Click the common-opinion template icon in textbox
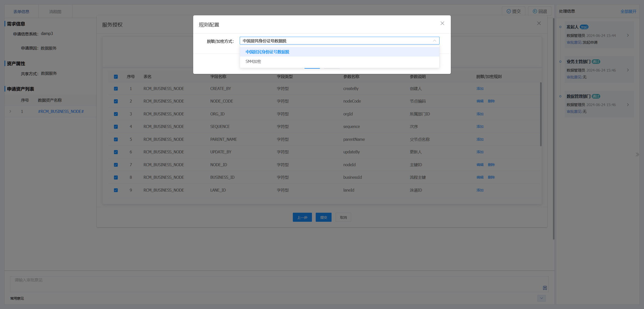This screenshot has width=644, height=309. 545,288
